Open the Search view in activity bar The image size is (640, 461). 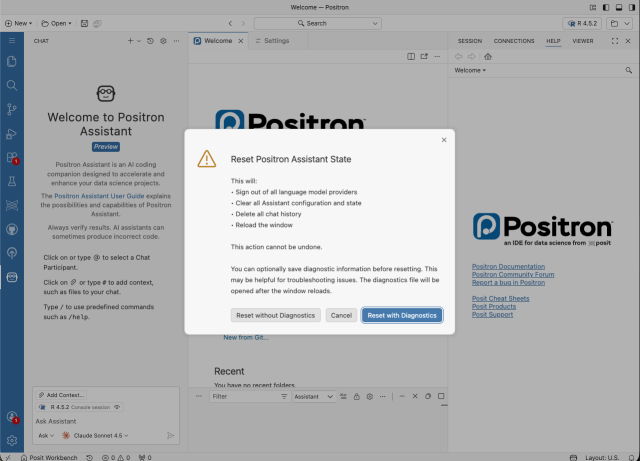pyautogui.click(x=12, y=85)
